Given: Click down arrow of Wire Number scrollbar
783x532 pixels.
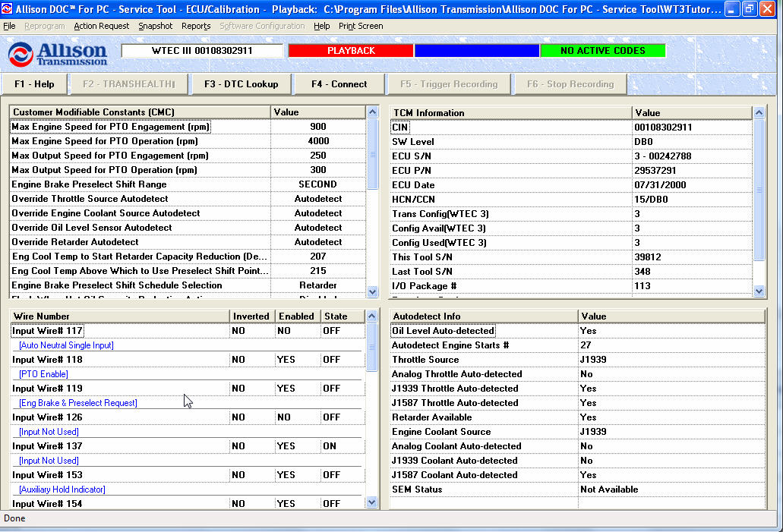Looking at the screenshot, I should (371, 502).
